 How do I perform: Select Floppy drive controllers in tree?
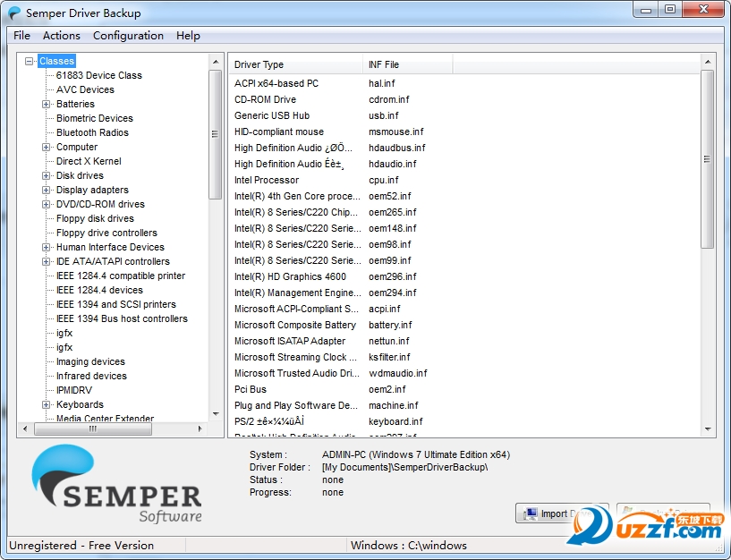[106, 233]
